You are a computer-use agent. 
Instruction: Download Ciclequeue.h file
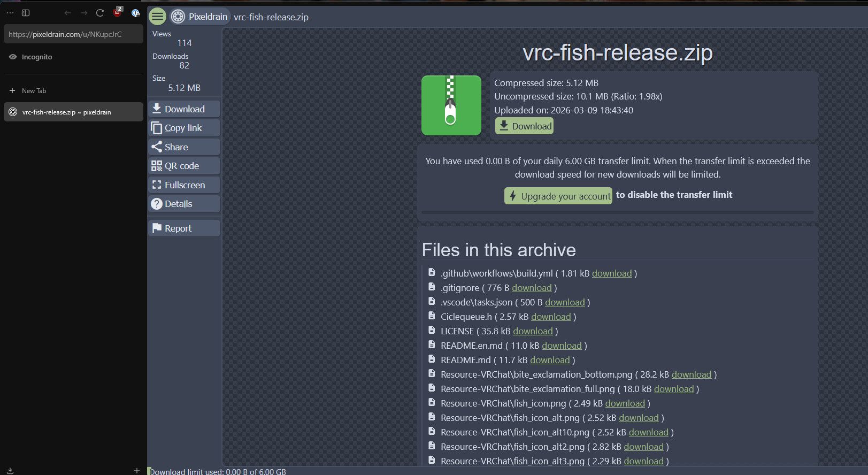[551, 317]
